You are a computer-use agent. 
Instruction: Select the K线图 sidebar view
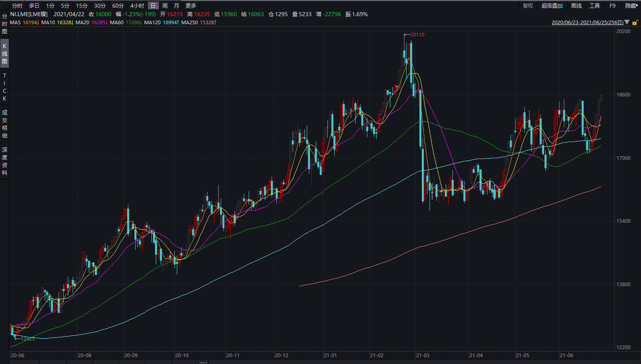(x=4, y=54)
